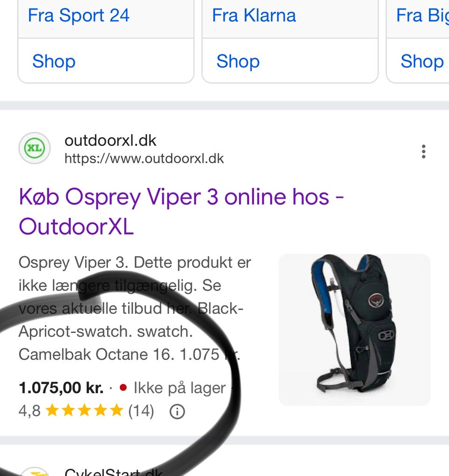Click the five gold star rating
Image resolution: width=449 pixels, height=476 pixels.
[84, 411]
